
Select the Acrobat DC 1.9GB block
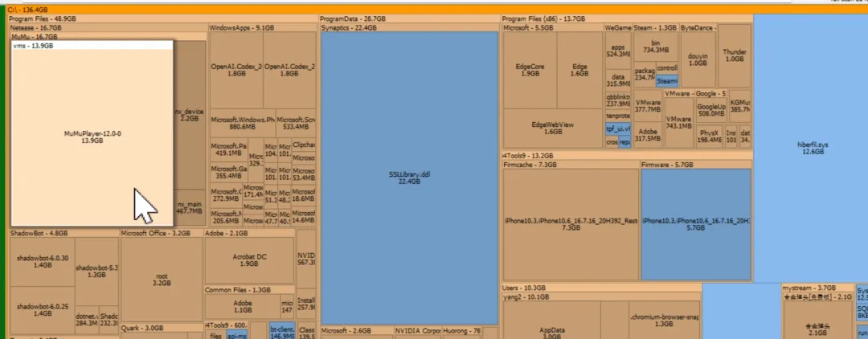pos(249,260)
